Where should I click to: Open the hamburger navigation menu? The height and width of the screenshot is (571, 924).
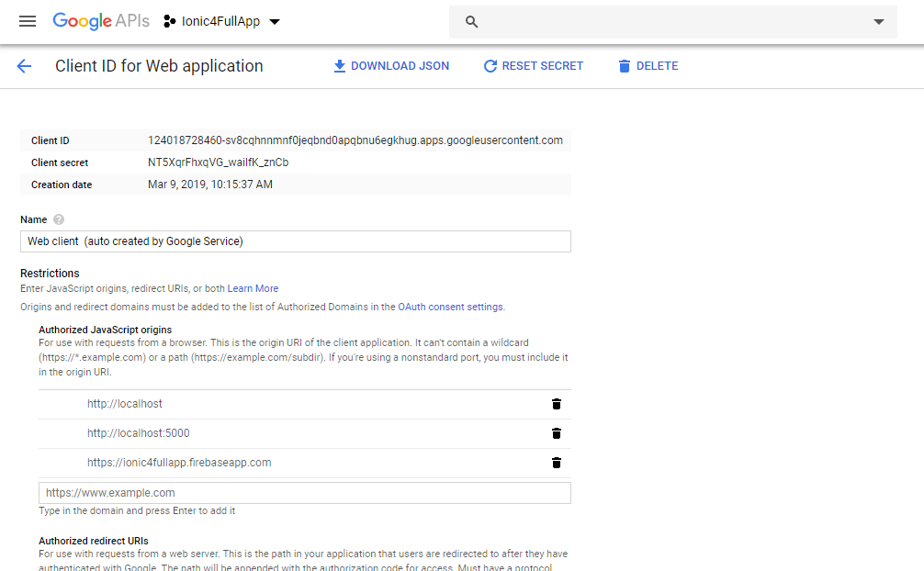[28, 21]
